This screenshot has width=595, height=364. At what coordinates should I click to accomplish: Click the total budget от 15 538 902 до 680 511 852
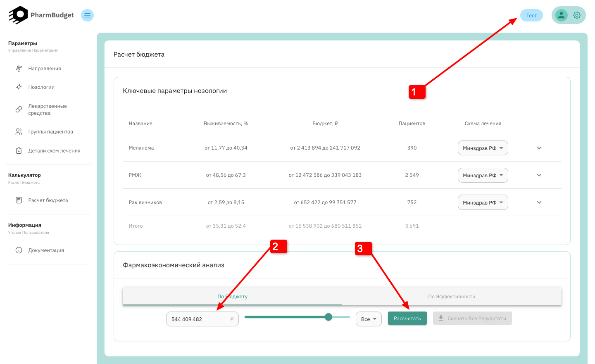[x=325, y=226]
